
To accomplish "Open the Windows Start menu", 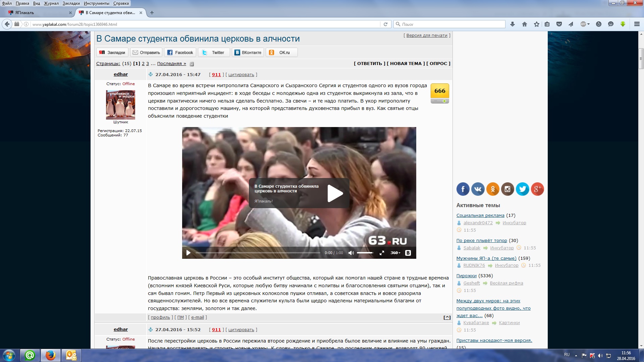I will click(x=9, y=355).
